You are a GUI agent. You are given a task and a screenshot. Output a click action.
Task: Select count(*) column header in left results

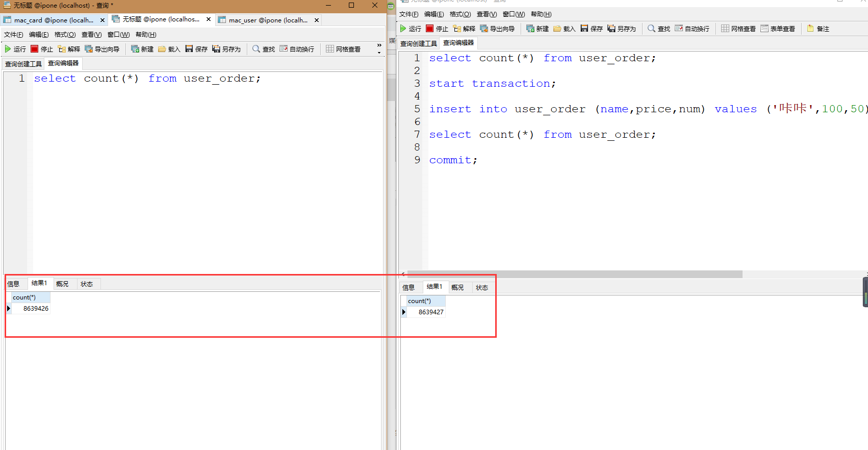point(31,297)
